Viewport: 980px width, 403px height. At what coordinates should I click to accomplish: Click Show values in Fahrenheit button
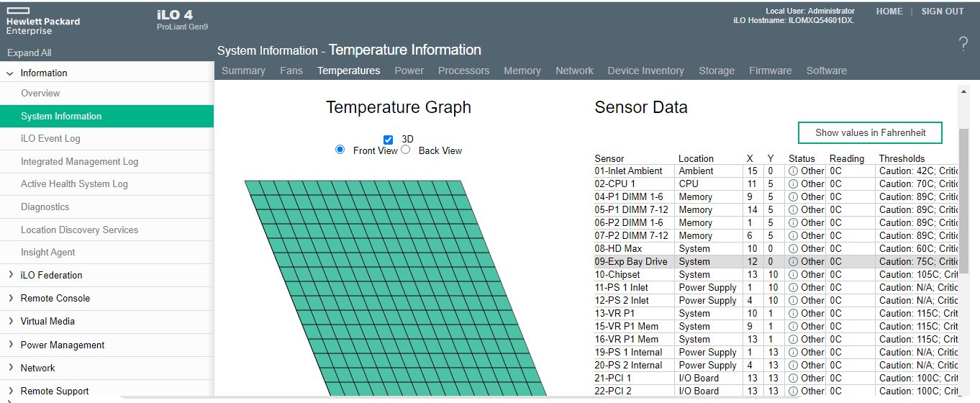870,132
